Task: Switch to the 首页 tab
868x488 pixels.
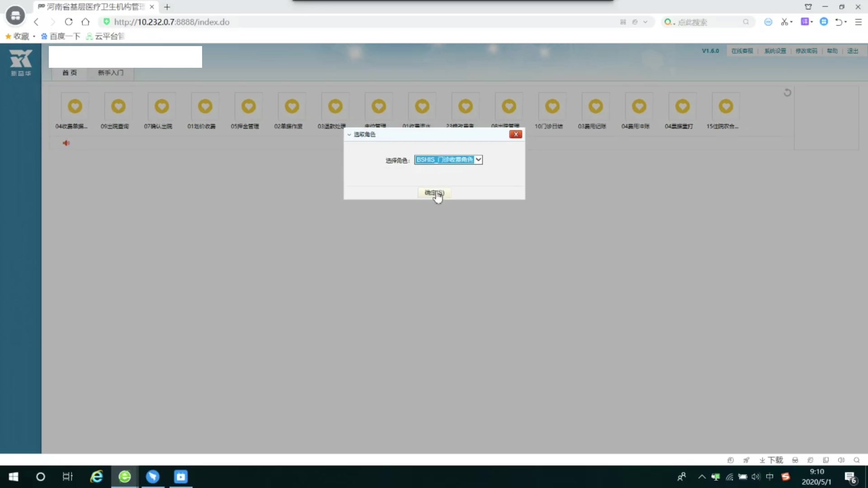Action: click(x=70, y=73)
